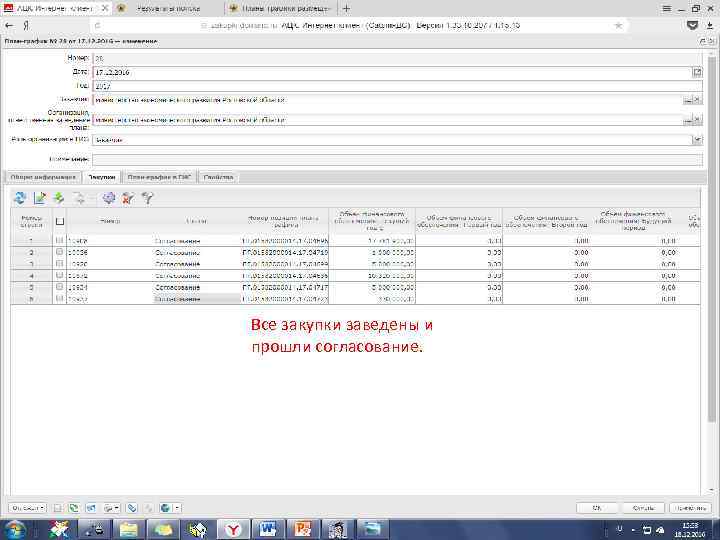Image resolution: width=720 pixels, height=540 pixels.
Task: Click the clear filter icon with red cross
Action: pyautogui.click(x=128, y=198)
